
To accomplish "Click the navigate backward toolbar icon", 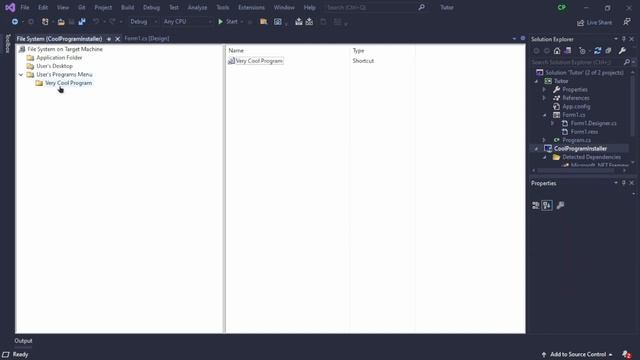I will pyautogui.click(x=15, y=22).
